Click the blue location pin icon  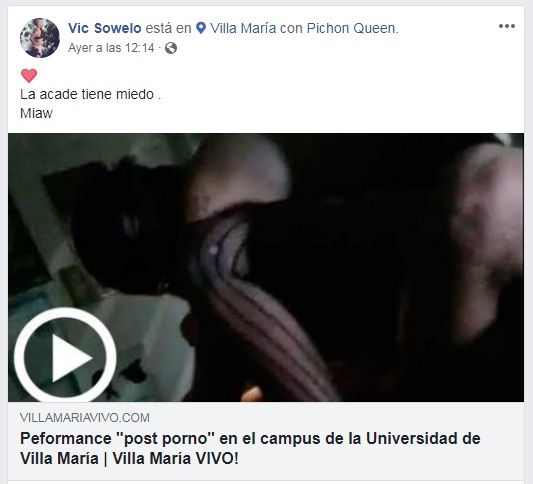click(x=201, y=28)
